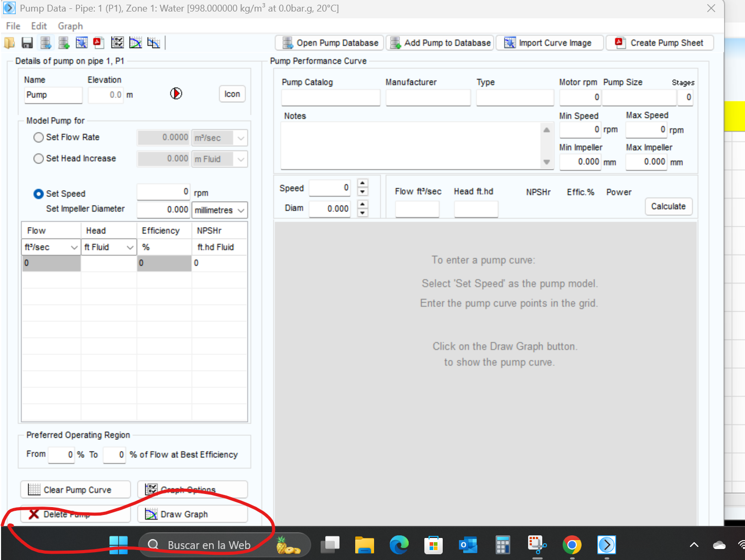Screen dimensions: 745x560
Task: Expand the Flow units ft³/sec dropdown
Action: (x=51, y=247)
